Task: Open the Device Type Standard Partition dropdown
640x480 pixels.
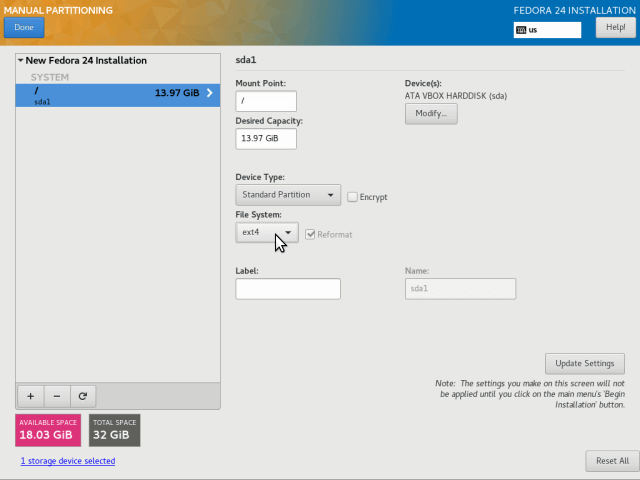Action: [x=288, y=195]
